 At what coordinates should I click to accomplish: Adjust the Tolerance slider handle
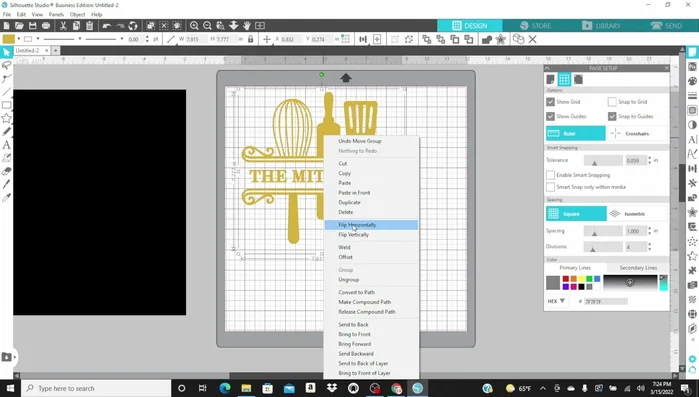[594, 163]
